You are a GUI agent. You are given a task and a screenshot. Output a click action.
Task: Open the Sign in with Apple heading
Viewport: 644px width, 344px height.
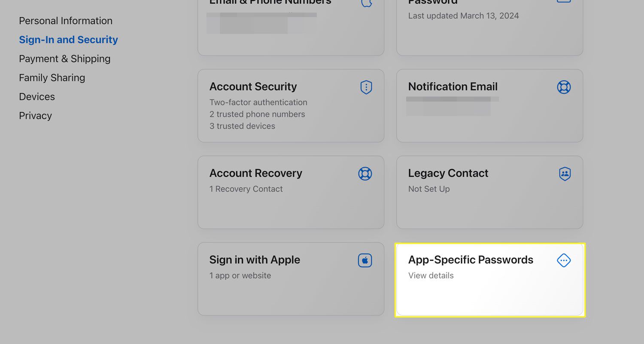coord(255,260)
